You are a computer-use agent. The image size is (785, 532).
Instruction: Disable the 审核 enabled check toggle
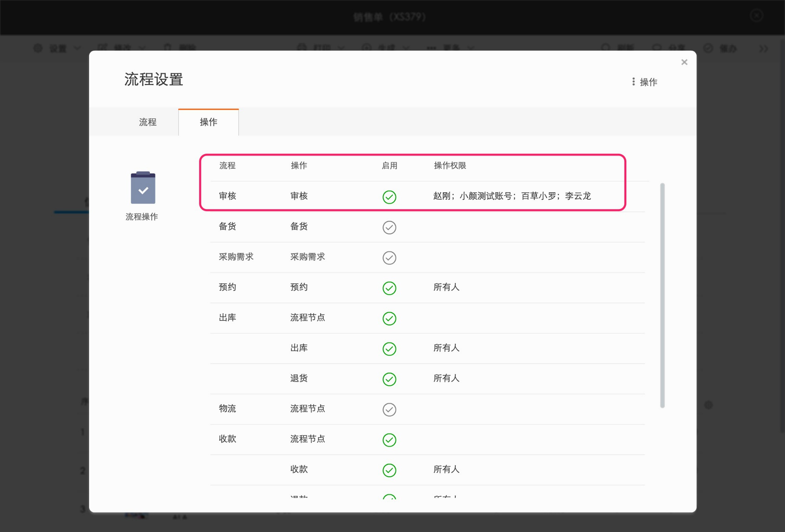coord(389,197)
